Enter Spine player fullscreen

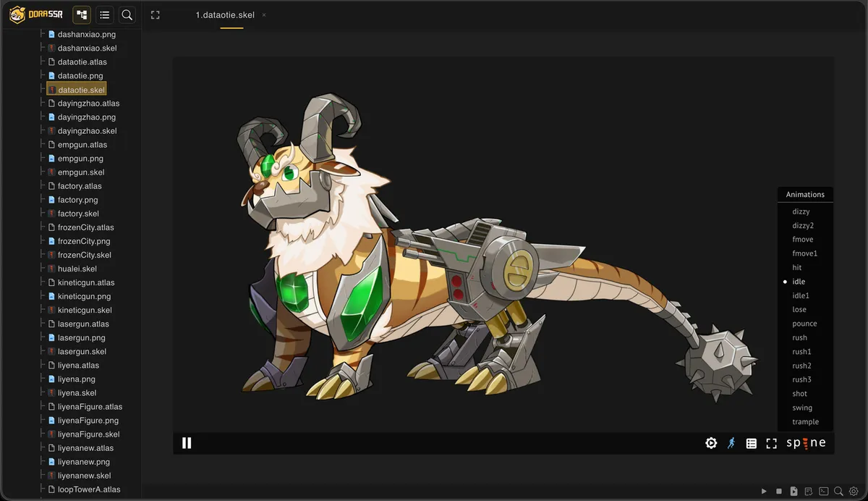click(772, 443)
